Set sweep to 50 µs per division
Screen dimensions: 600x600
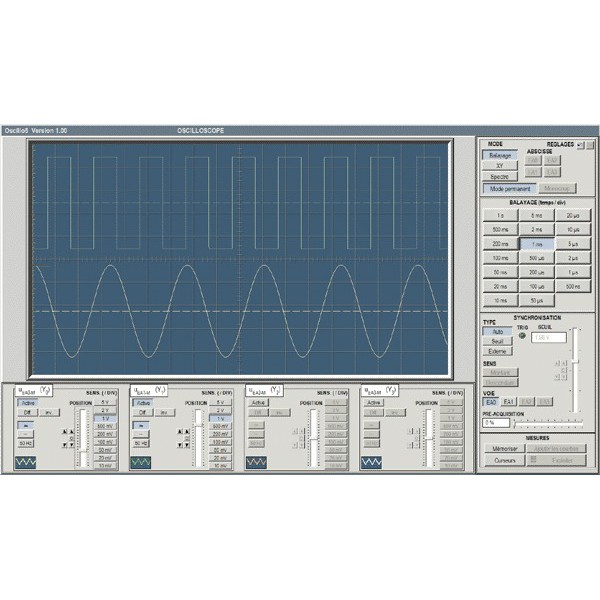[x=537, y=300]
